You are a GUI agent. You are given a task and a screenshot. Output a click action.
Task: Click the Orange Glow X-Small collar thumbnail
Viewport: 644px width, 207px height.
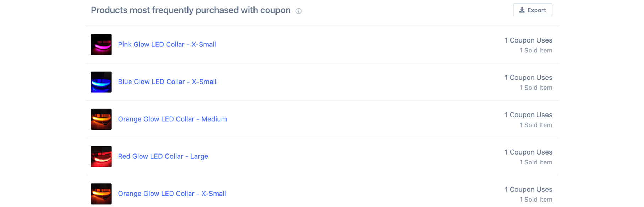[101, 194]
